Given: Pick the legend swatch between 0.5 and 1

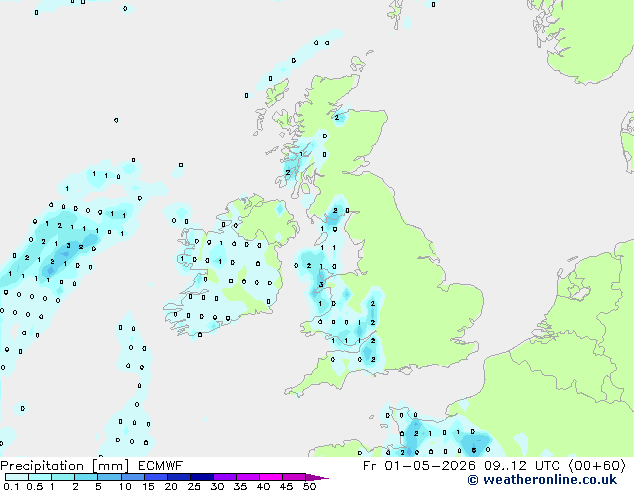Looking at the screenshot, I should [40, 477].
